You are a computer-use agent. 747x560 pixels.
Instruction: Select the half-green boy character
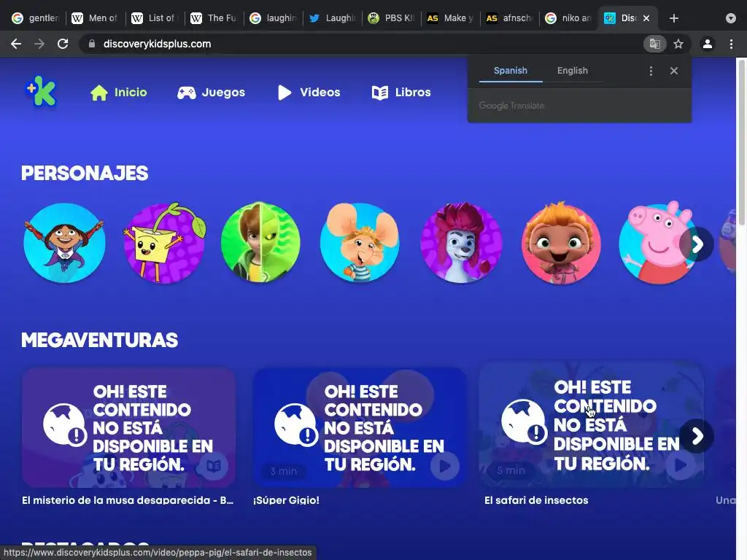pos(260,242)
